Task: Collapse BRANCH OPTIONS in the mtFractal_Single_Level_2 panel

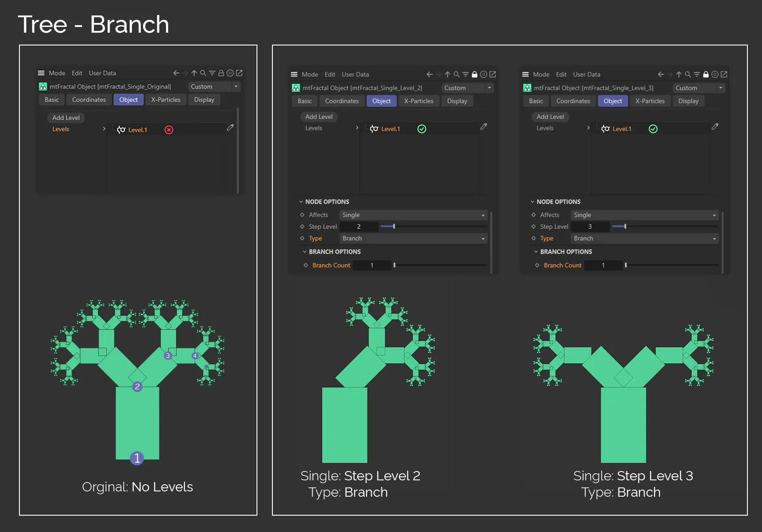Action: (x=305, y=252)
